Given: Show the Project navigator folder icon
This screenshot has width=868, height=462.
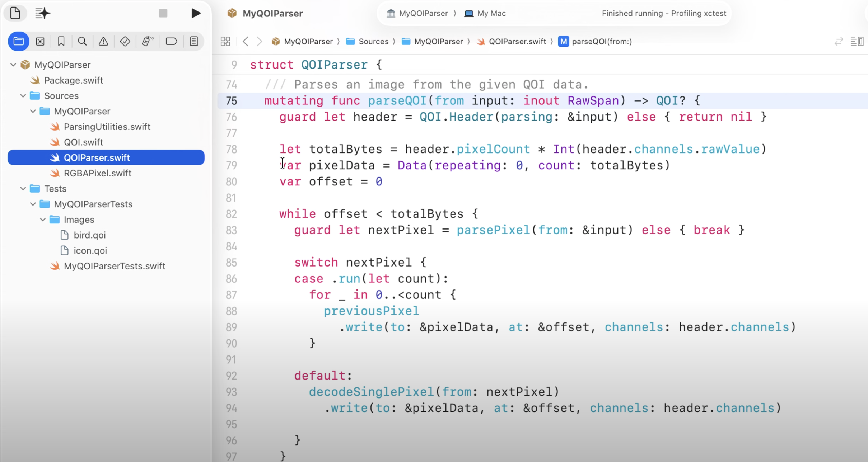Looking at the screenshot, I should click(x=19, y=41).
